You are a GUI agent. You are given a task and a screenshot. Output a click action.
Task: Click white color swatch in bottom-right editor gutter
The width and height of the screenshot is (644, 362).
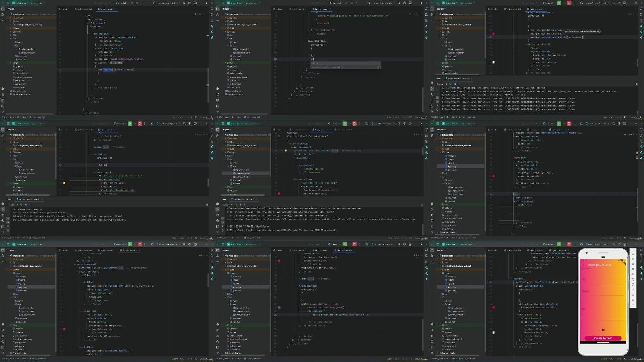point(493,333)
